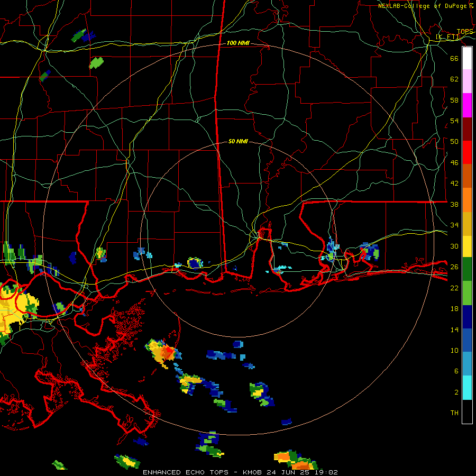Click the 'TOPS' legend heading
Viewport: 476px width, 476px height.
point(465,32)
